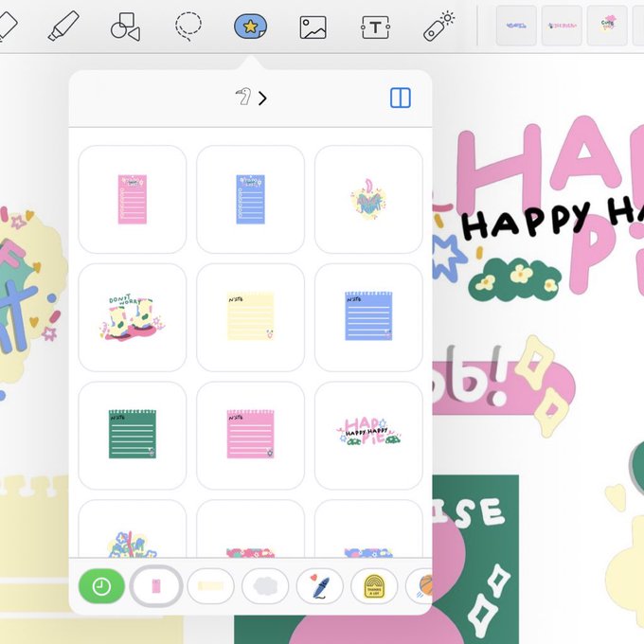Switch to the pink note collection tab
Screen dimensions: 644x644
(156, 586)
